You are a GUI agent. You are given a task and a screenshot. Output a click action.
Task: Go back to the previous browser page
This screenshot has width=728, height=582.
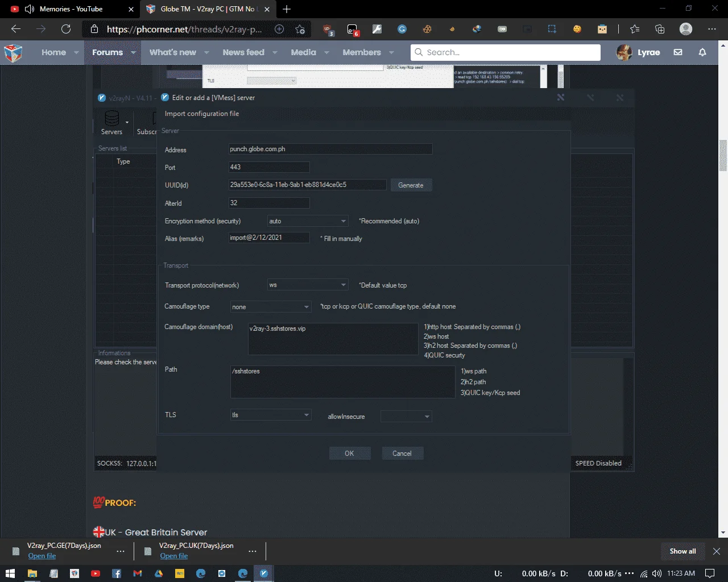[x=16, y=29]
